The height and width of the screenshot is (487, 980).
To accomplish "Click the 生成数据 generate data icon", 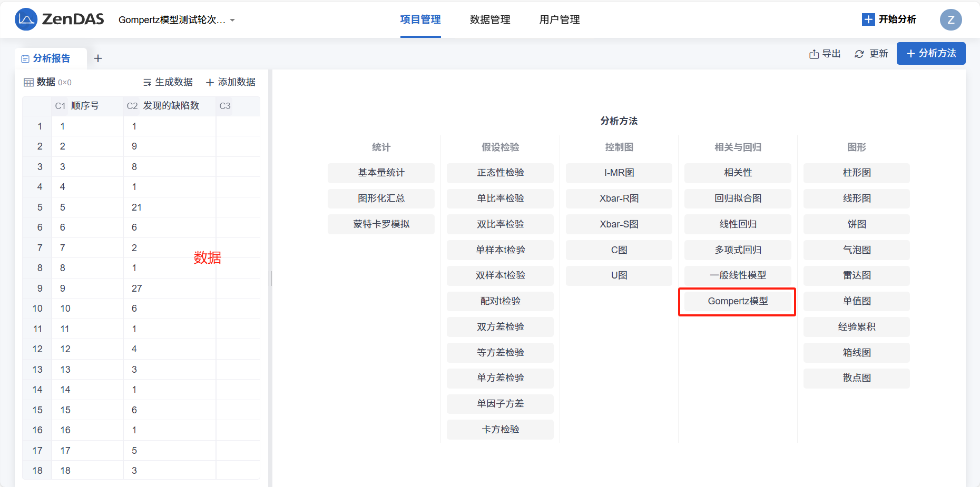I will click(148, 83).
